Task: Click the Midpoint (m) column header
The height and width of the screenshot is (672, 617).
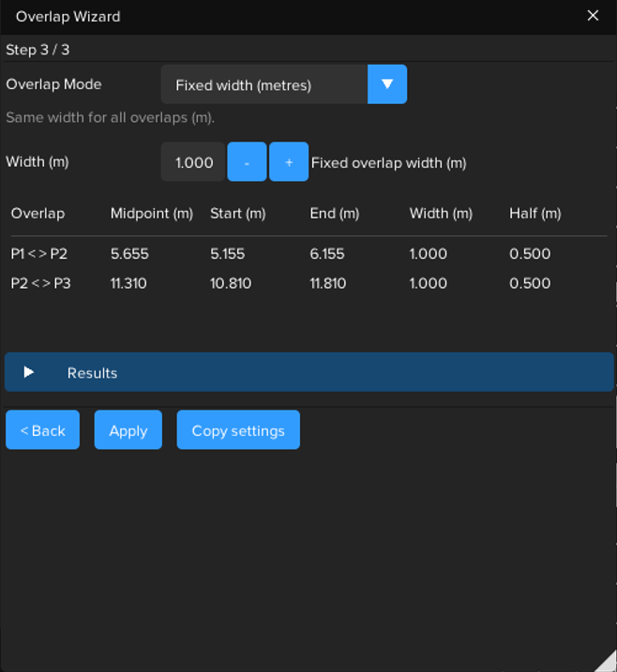Action: (152, 214)
